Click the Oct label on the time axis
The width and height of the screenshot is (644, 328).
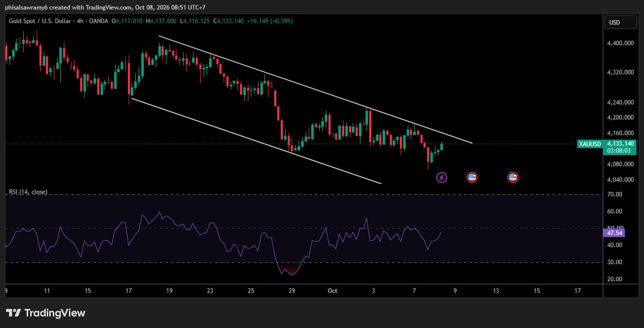click(x=332, y=291)
